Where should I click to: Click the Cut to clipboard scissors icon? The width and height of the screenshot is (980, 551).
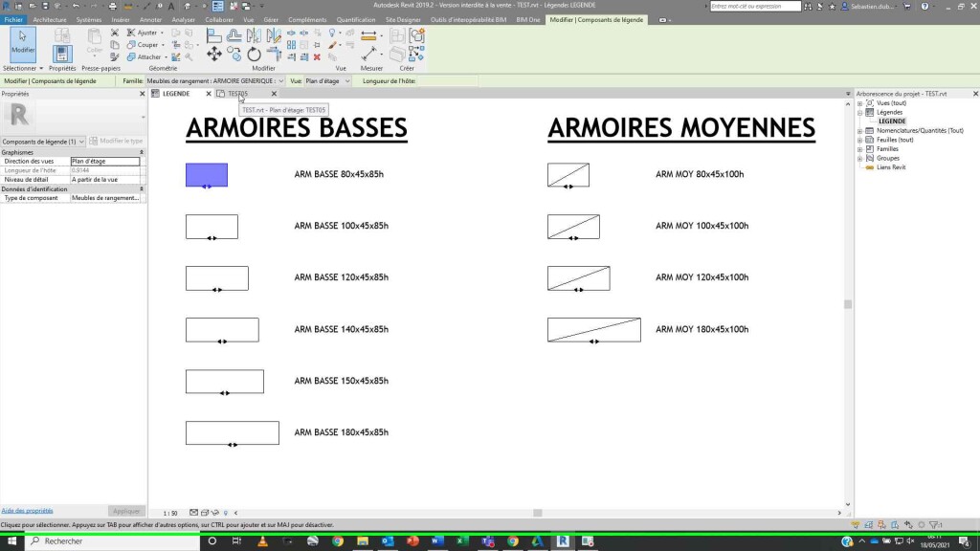point(115,33)
